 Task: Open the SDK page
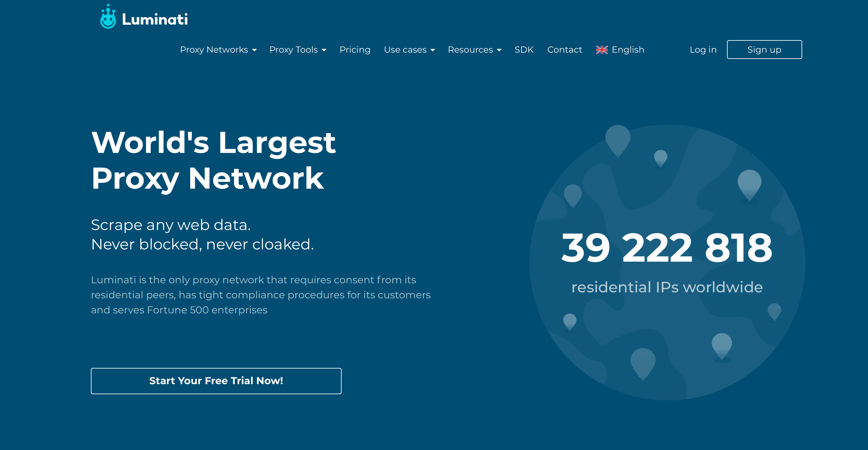pyautogui.click(x=524, y=50)
